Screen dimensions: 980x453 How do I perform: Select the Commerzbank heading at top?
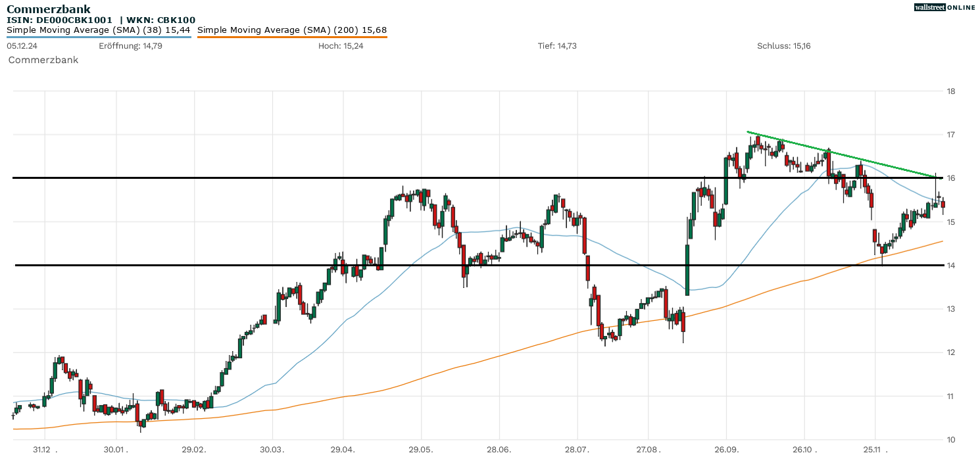pyautogui.click(x=49, y=9)
